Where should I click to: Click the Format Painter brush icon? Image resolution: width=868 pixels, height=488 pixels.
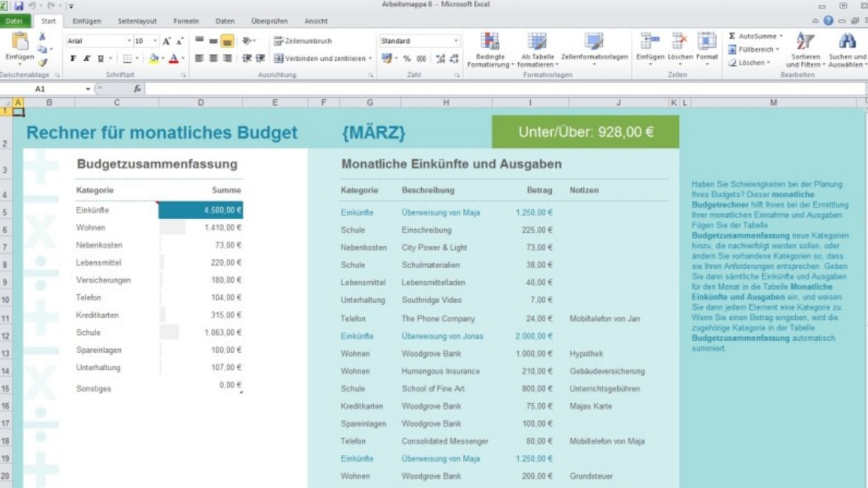click(42, 62)
